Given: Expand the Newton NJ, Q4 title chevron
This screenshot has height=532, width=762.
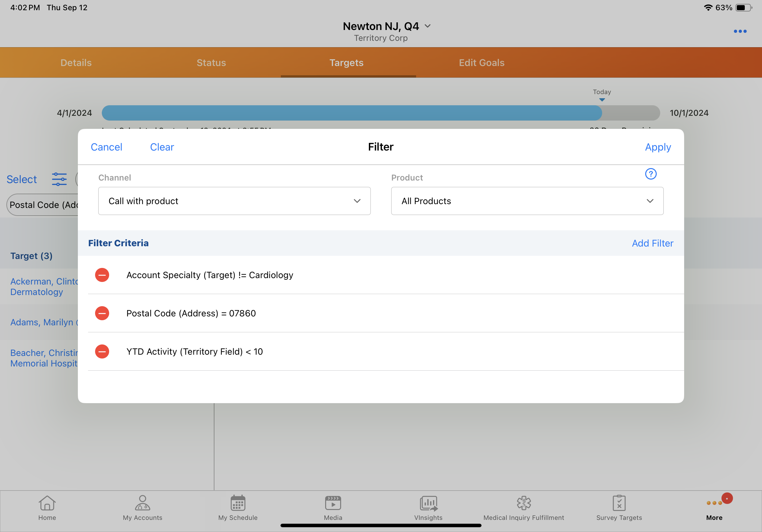Looking at the screenshot, I should point(428,26).
